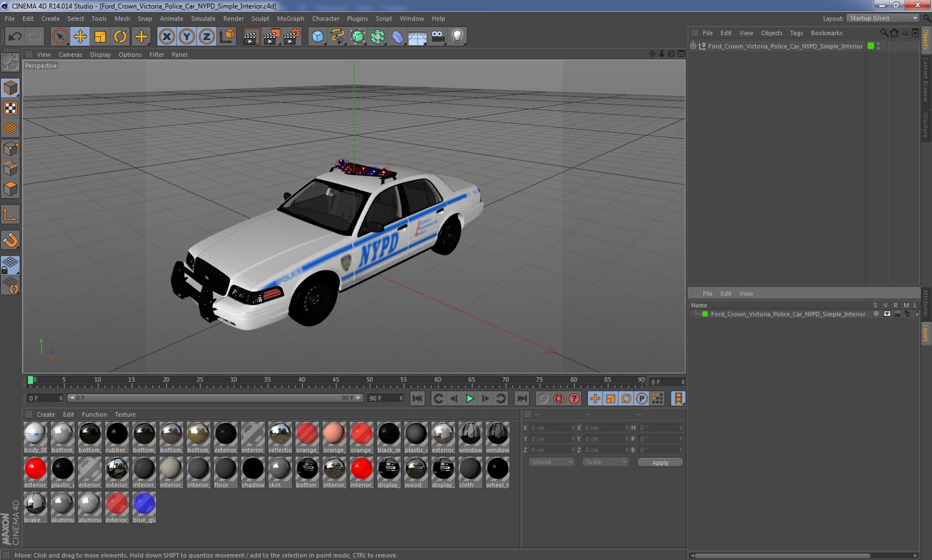Select the Live Selection tool
Screen dimensions: 932x560
(x=60, y=36)
